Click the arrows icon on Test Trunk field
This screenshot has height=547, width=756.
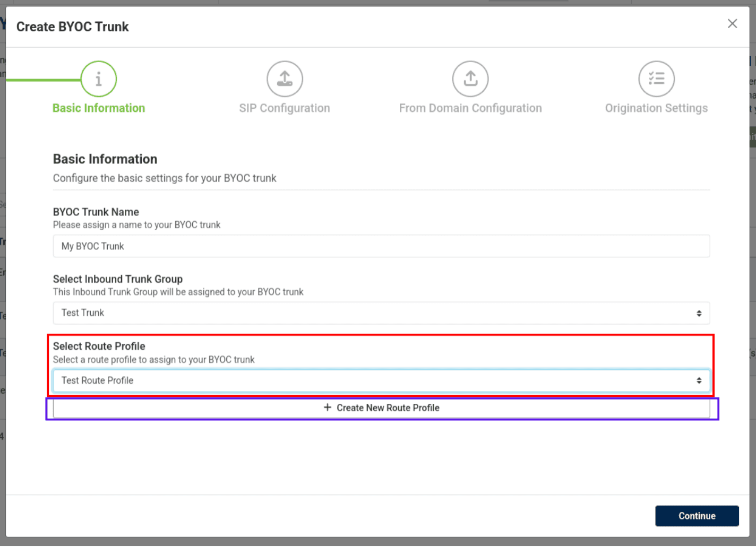tap(699, 314)
